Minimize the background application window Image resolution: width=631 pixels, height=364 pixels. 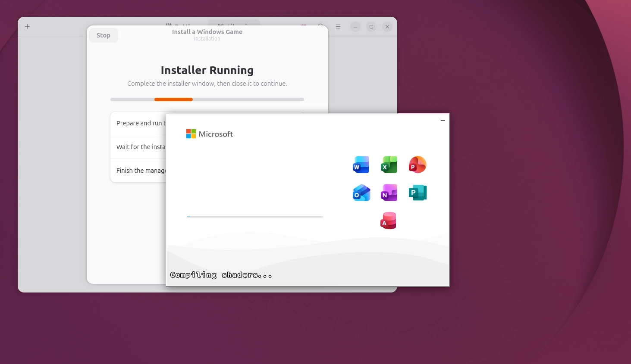pos(355,27)
